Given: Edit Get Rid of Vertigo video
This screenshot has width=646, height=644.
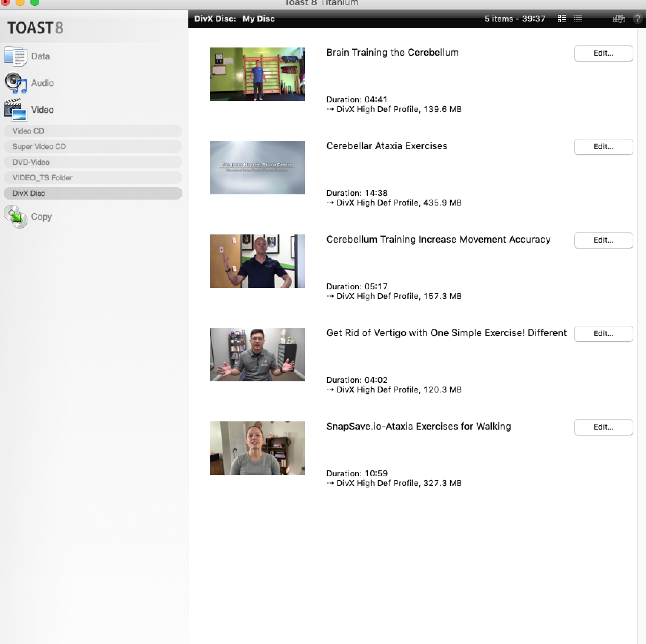Looking at the screenshot, I should pyautogui.click(x=603, y=333).
